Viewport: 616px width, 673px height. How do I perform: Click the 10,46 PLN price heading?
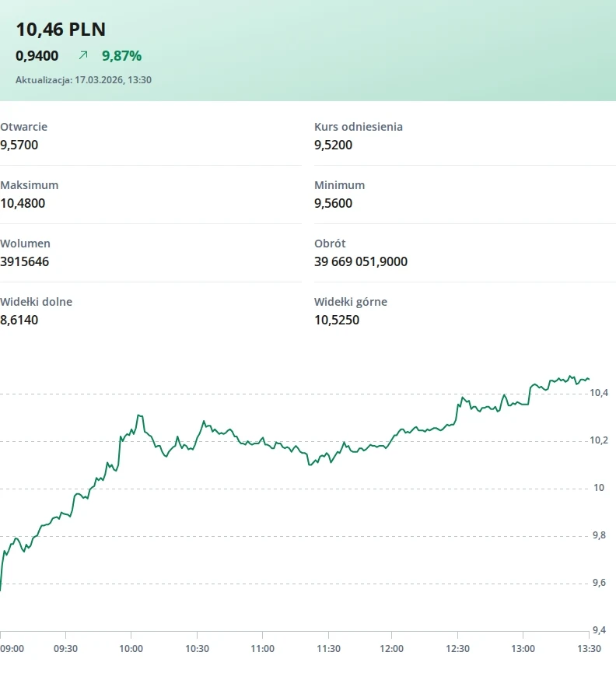(x=61, y=30)
